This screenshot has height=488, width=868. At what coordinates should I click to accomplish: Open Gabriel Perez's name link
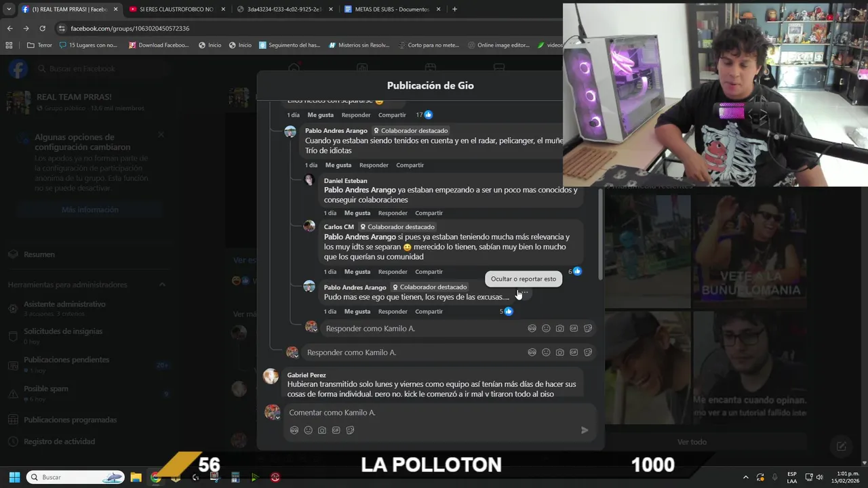[x=307, y=375]
